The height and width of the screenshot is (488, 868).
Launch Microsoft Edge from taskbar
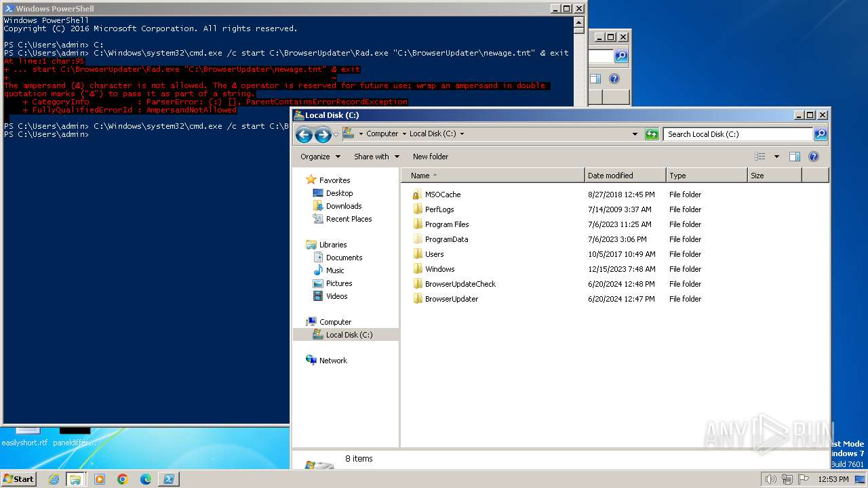pos(146,479)
